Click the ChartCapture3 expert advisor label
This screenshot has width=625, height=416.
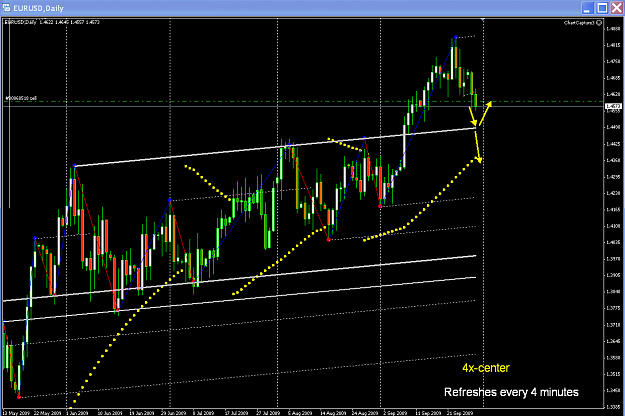coord(579,23)
